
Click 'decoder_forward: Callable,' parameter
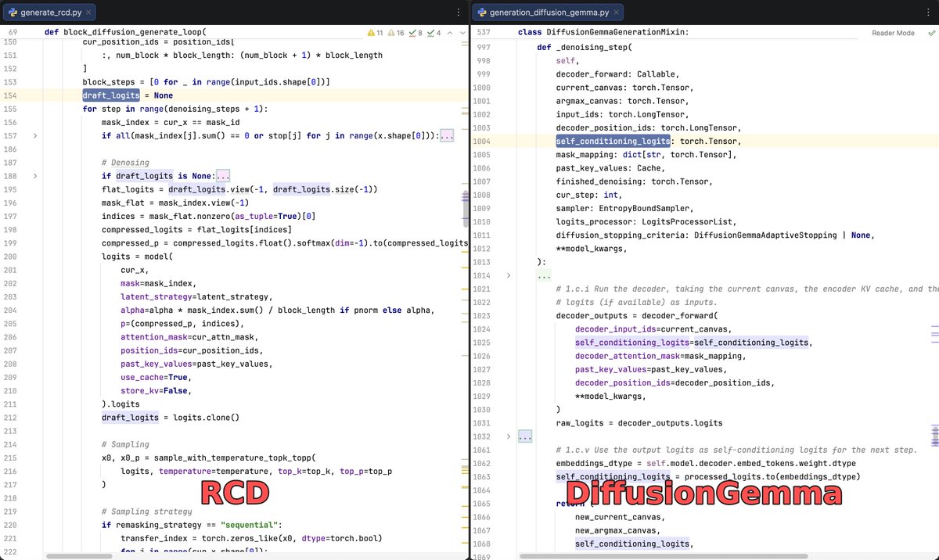pos(617,74)
